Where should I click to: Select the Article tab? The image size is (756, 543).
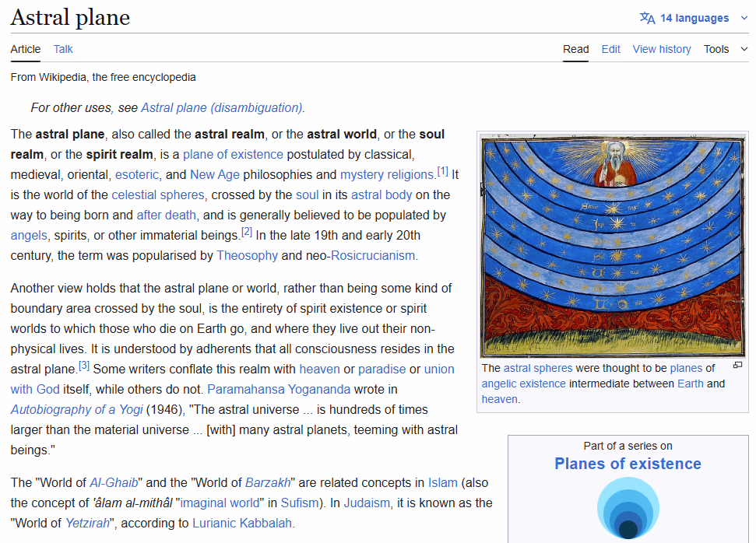[x=26, y=49]
